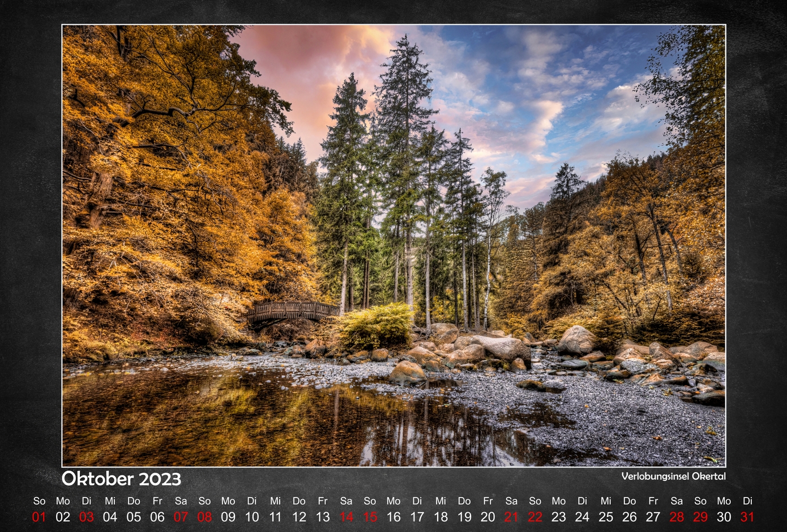Click on date 18

[441, 517]
